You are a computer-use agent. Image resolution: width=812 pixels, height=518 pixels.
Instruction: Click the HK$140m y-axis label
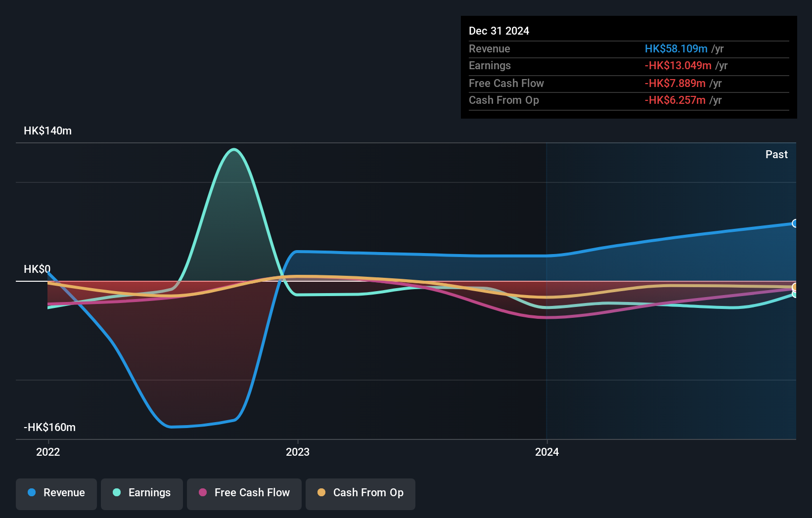(47, 130)
